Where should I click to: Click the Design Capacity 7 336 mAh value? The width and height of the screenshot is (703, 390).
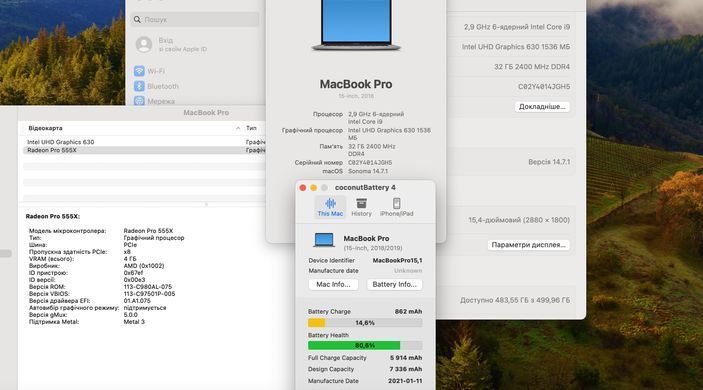click(406, 369)
